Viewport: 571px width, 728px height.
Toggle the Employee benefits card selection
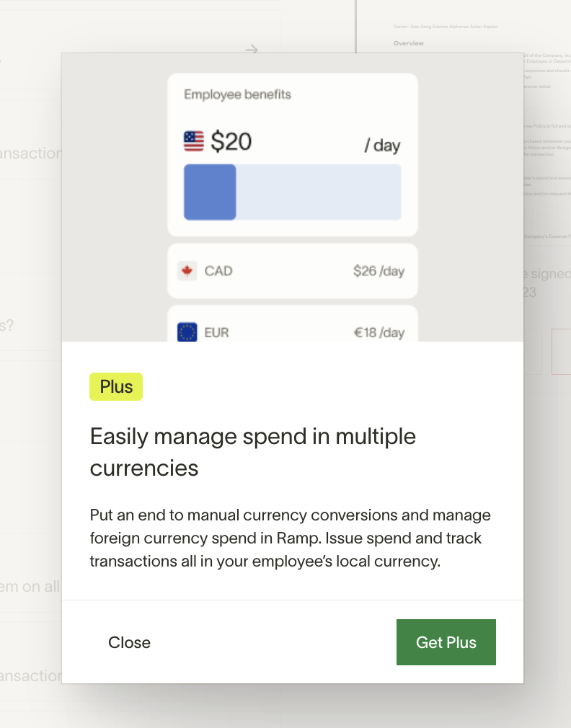tap(292, 154)
